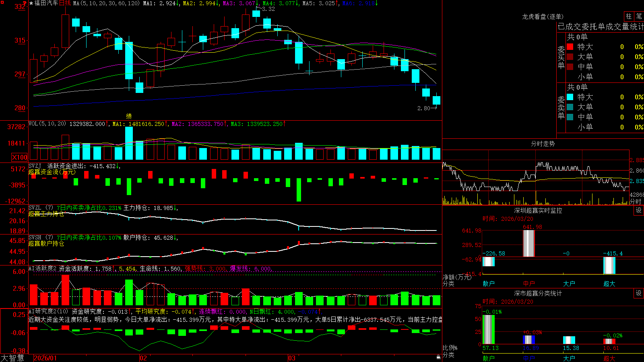The image size is (644, 362).
Task: Click the 02 month marker on axis
Action: (x=143, y=358)
